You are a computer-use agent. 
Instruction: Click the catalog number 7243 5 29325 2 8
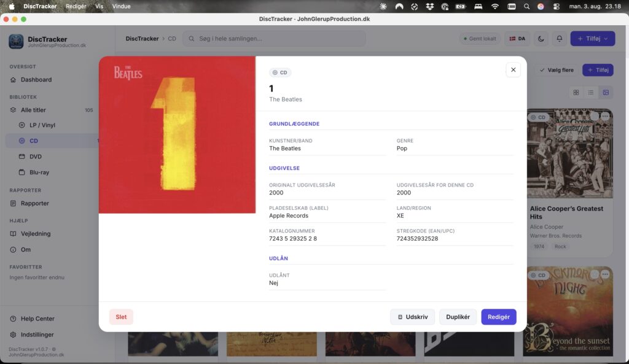293,239
